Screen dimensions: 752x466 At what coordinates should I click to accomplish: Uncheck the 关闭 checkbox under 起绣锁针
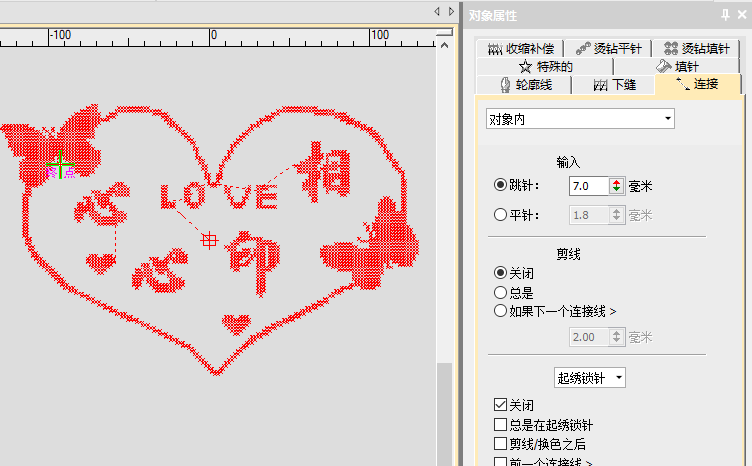coord(501,405)
